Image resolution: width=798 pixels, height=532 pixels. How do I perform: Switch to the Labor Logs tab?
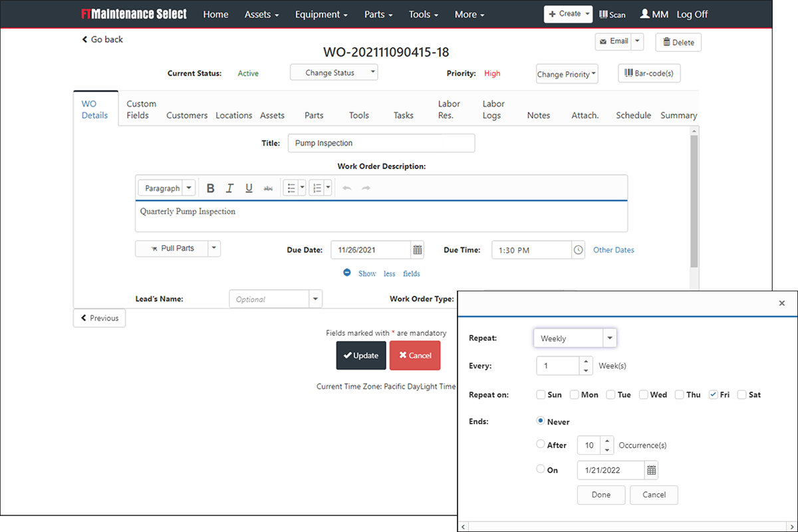point(493,110)
